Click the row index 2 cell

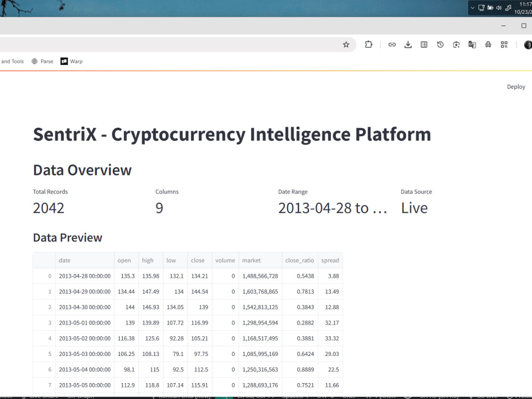click(x=44, y=307)
